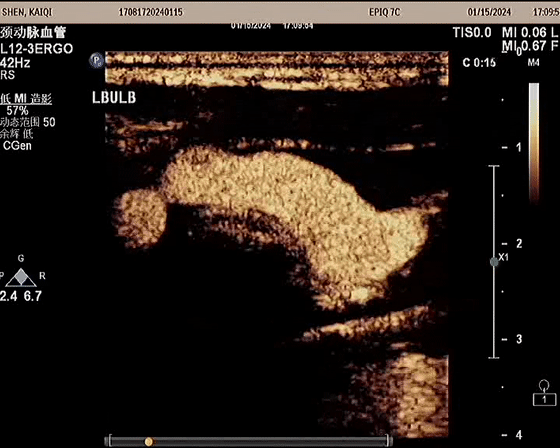The image size is (560, 448).
Task: Click patient name SHEN, KAIQI in header
Action: (27, 12)
